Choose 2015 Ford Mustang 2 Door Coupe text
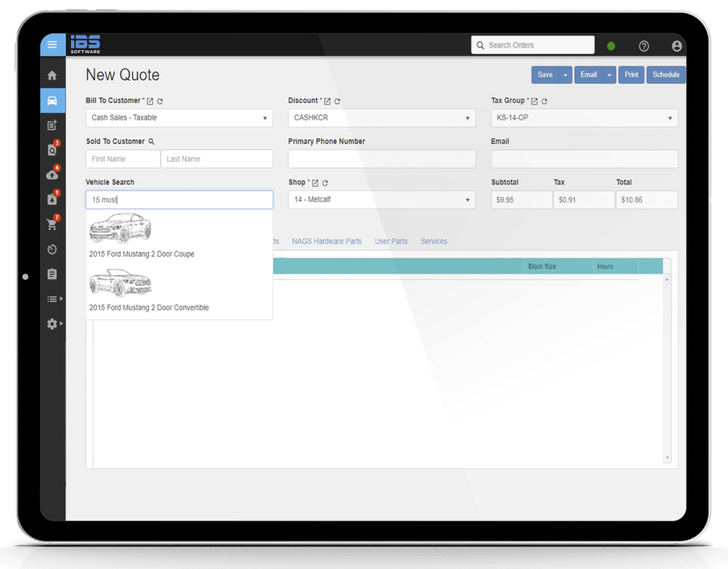The height and width of the screenshot is (569, 728). (142, 254)
